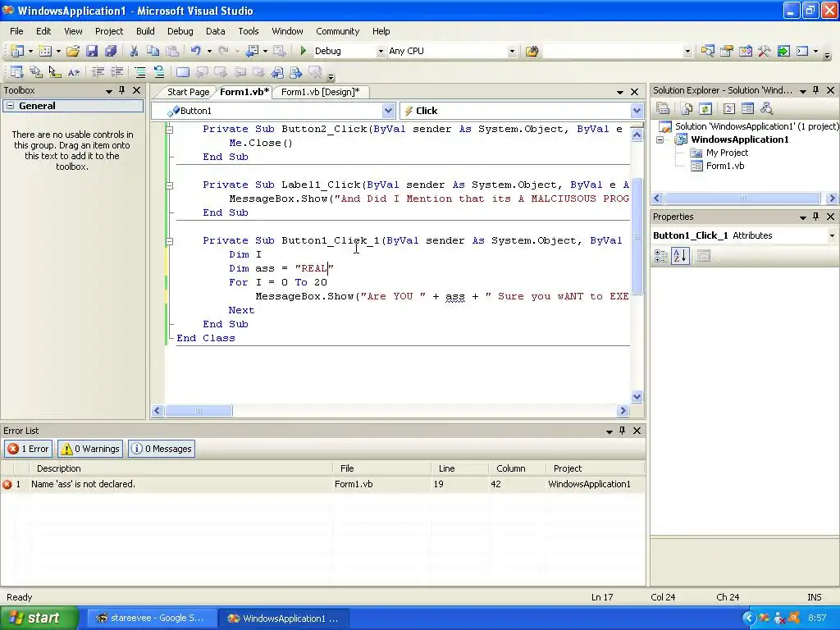
Task: Toggle the Solution Explorer auto-hide pin
Action: point(816,90)
